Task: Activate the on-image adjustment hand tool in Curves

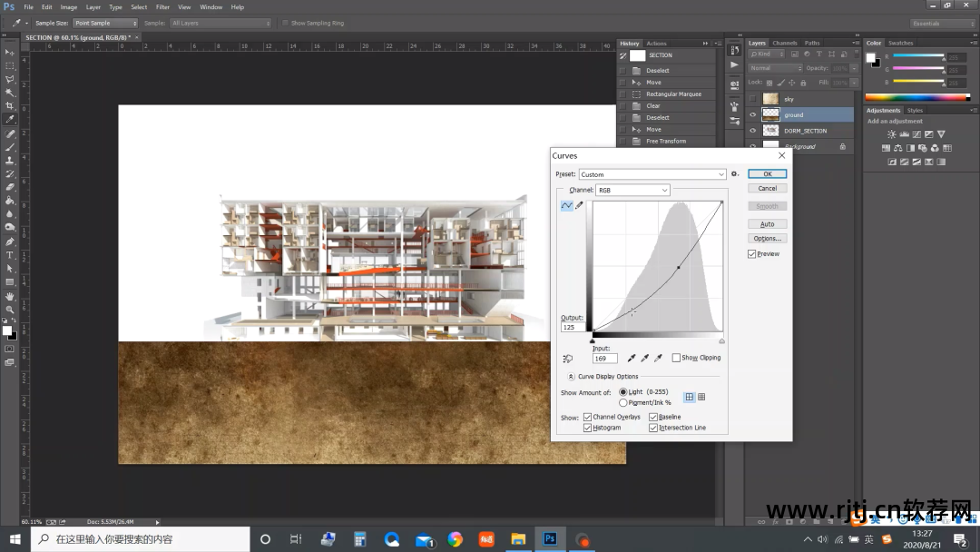Action: pyautogui.click(x=567, y=359)
